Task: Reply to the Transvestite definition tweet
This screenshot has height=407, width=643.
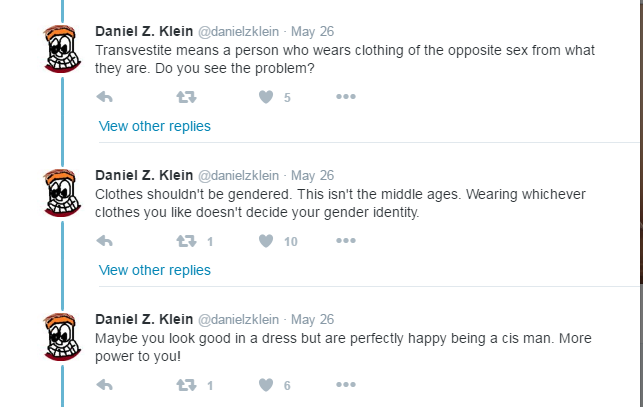Action: [x=105, y=97]
